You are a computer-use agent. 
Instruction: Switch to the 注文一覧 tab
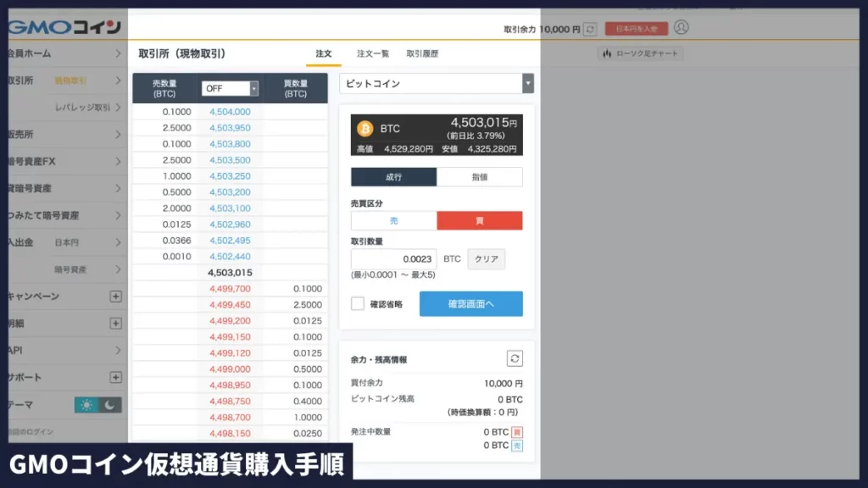(373, 53)
